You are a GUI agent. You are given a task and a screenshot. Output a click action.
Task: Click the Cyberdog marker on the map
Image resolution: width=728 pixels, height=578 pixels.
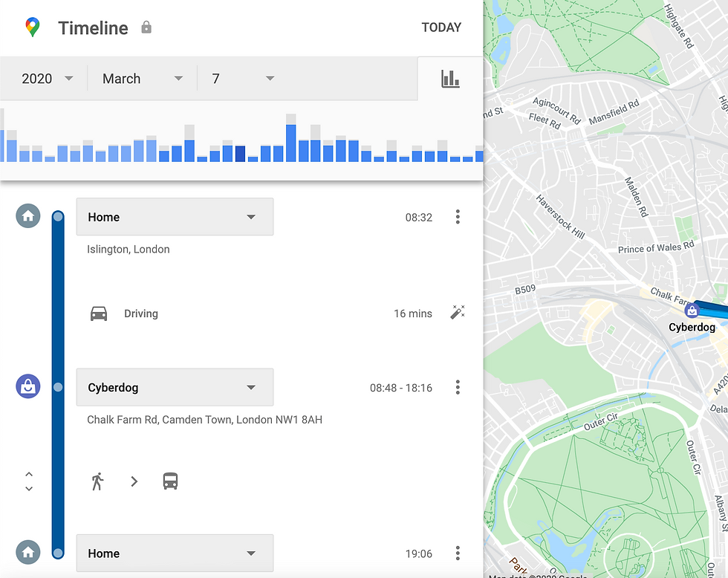pyautogui.click(x=692, y=310)
